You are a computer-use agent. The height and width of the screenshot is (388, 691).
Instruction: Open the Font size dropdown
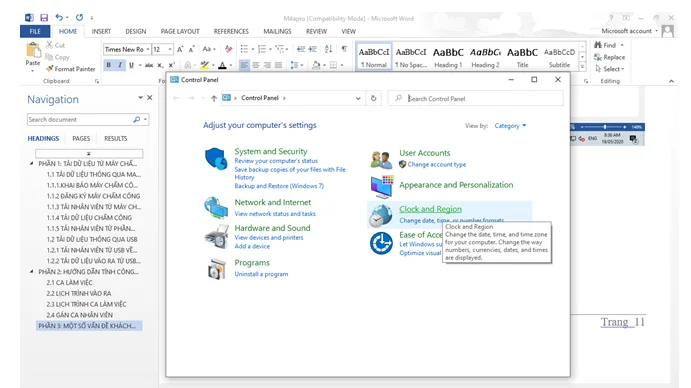[x=170, y=49]
